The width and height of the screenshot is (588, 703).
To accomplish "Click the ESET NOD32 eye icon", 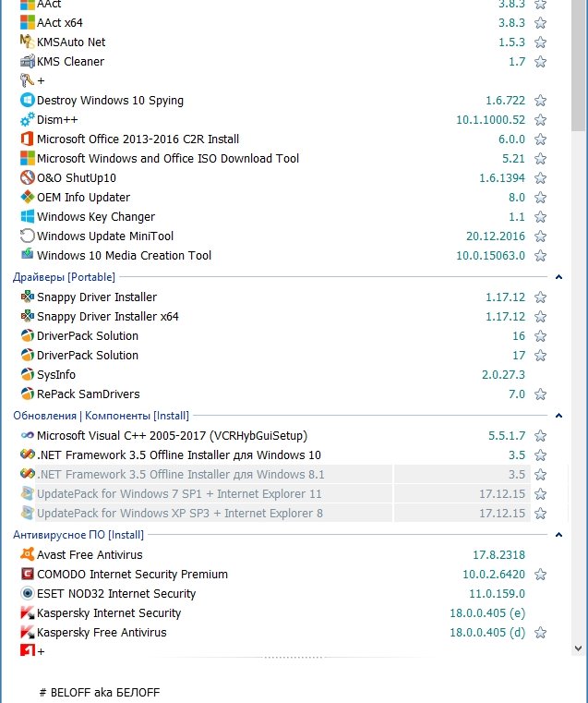I will (28, 593).
